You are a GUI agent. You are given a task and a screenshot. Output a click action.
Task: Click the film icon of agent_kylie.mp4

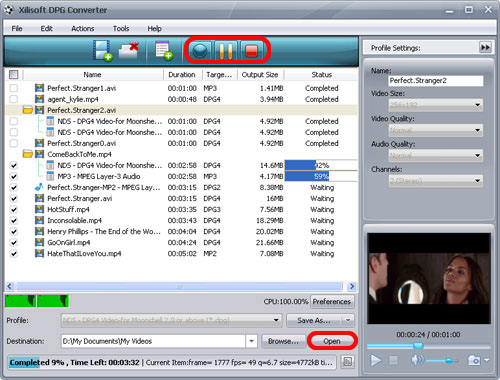point(39,99)
